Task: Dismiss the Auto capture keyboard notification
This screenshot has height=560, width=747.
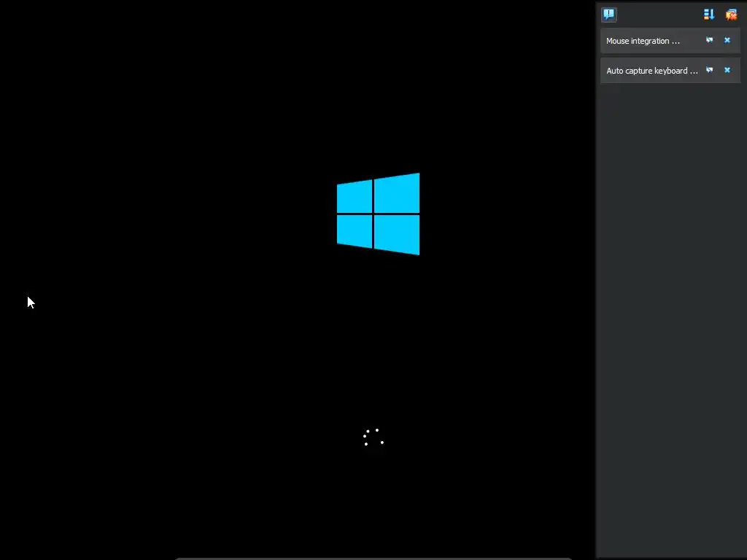Action: click(x=727, y=70)
